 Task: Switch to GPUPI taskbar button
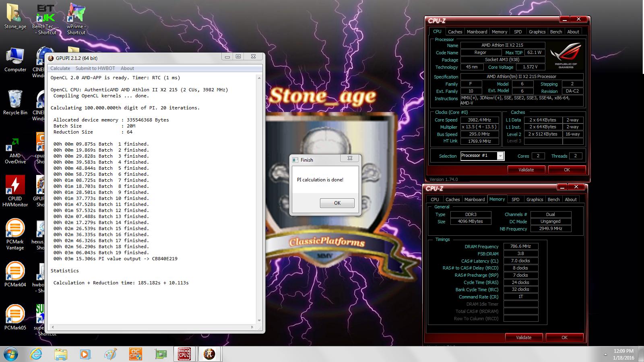coord(209,354)
